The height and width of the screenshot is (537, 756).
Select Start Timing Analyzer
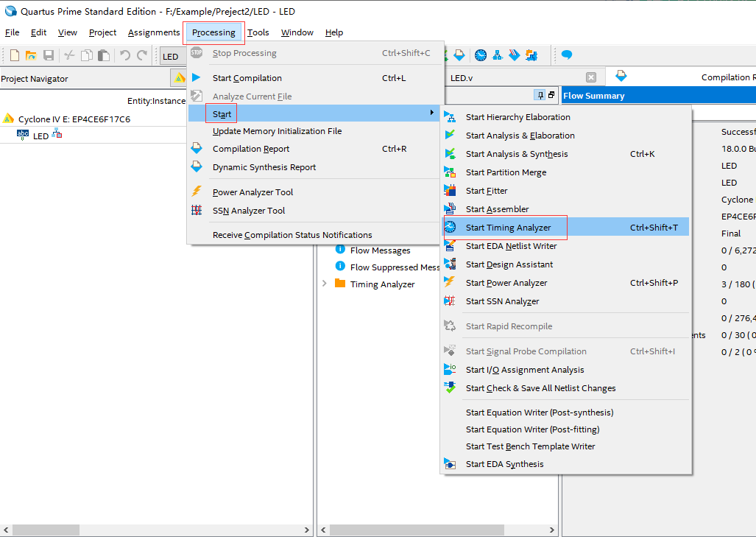tap(566, 227)
